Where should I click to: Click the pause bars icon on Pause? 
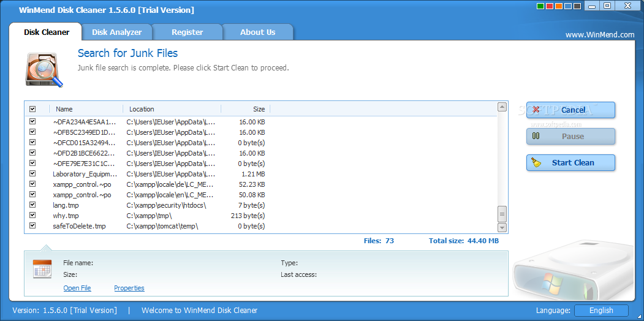pyautogui.click(x=536, y=136)
